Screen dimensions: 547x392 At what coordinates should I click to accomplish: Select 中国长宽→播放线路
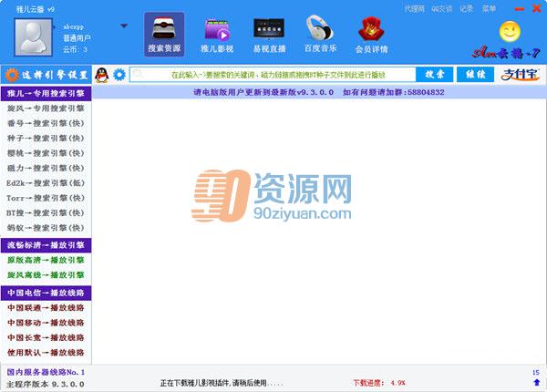46,338
